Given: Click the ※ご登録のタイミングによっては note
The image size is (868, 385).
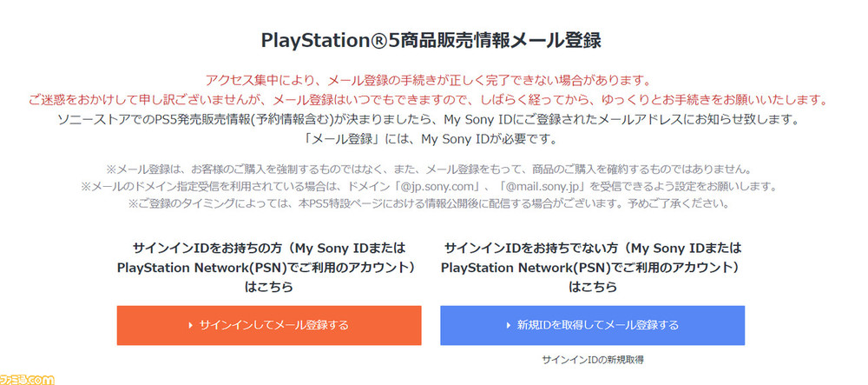Looking at the screenshot, I should 427,203.
